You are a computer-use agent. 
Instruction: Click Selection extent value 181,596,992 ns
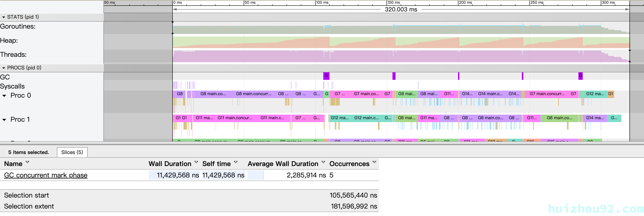[x=354, y=206]
